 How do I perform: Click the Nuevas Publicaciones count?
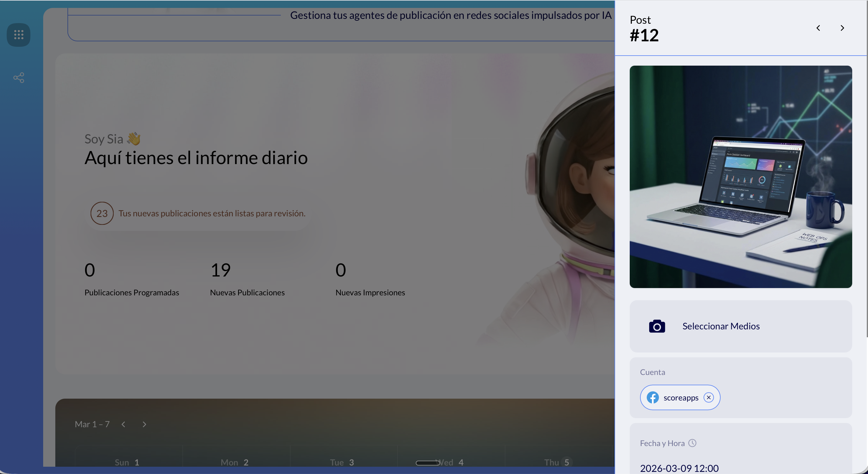(220, 270)
